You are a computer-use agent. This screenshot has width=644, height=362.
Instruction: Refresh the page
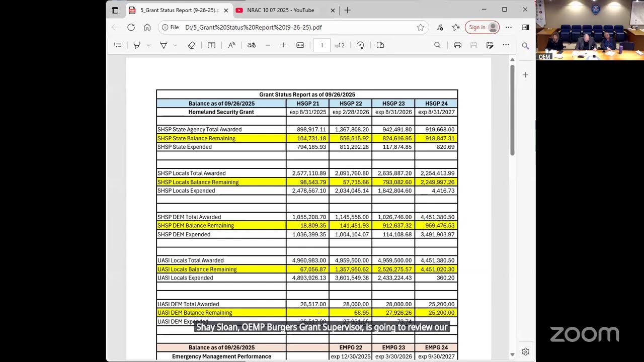pyautogui.click(x=131, y=27)
